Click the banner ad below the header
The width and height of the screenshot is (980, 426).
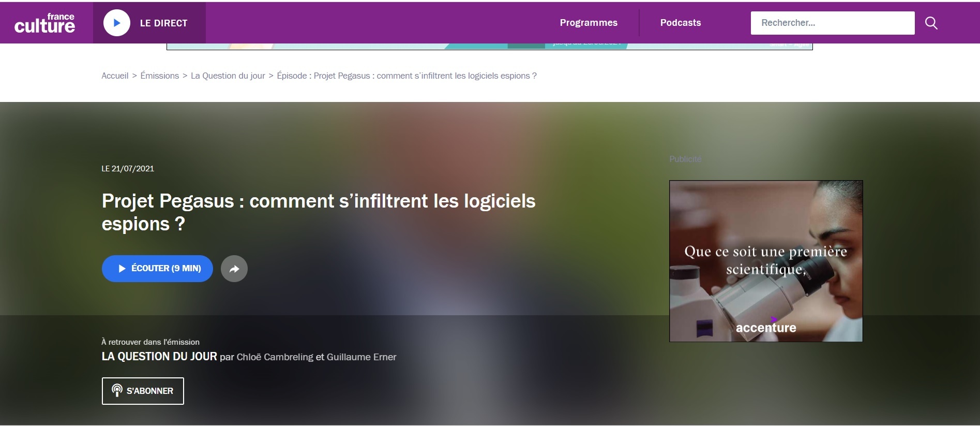point(489,47)
